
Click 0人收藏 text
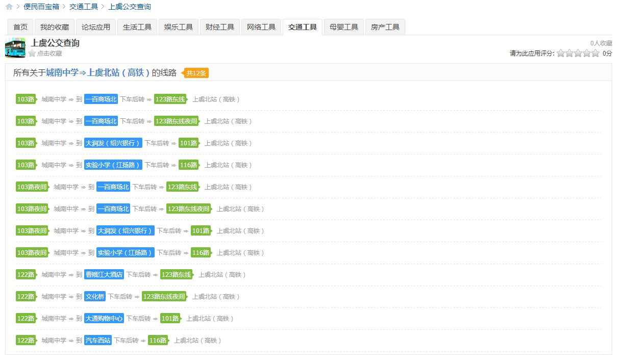tap(601, 43)
